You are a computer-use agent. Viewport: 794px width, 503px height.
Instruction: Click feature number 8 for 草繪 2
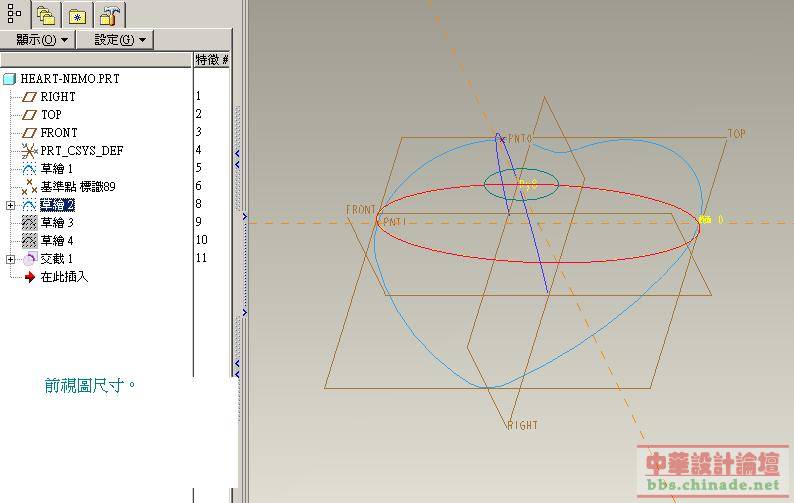coord(198,204)
